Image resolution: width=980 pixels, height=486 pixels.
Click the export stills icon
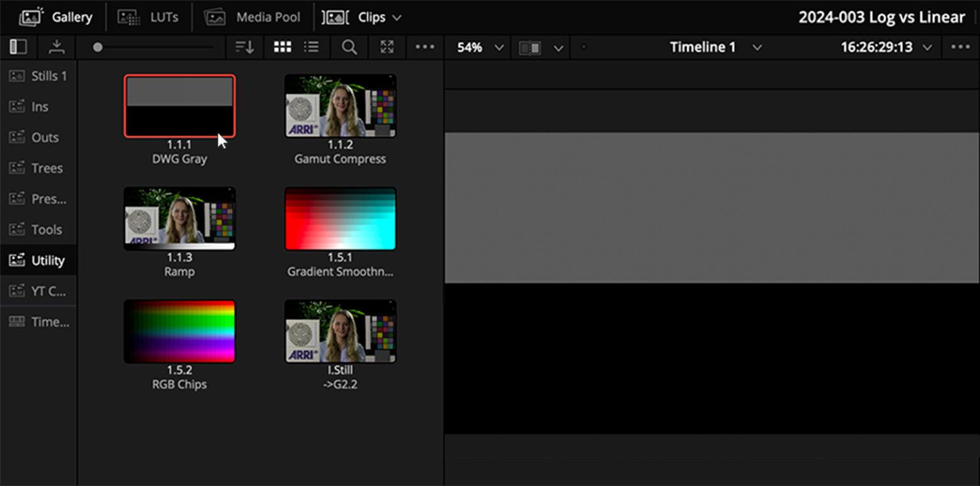coord(57,47)
